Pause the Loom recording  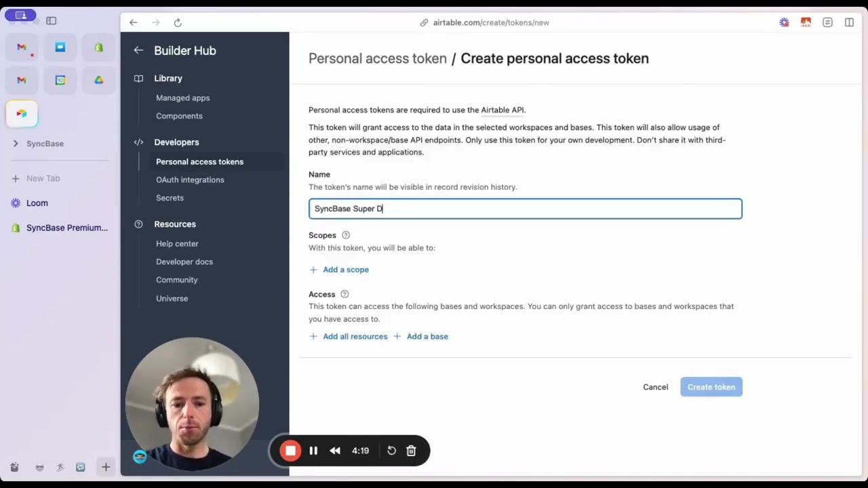313,451
